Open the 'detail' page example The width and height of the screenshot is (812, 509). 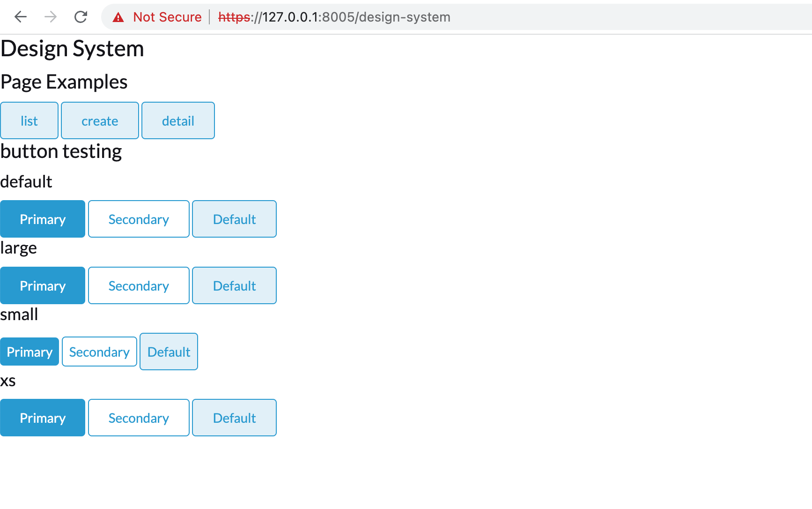178,120
